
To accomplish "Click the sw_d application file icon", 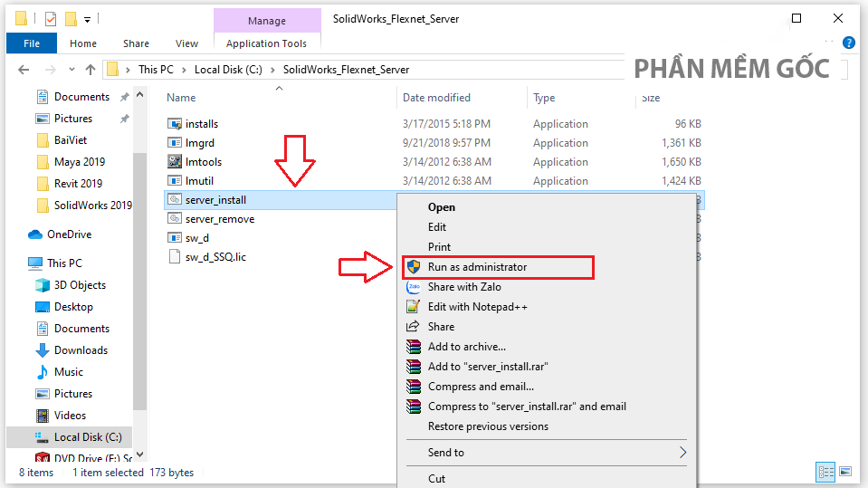I will coord(175,237).
